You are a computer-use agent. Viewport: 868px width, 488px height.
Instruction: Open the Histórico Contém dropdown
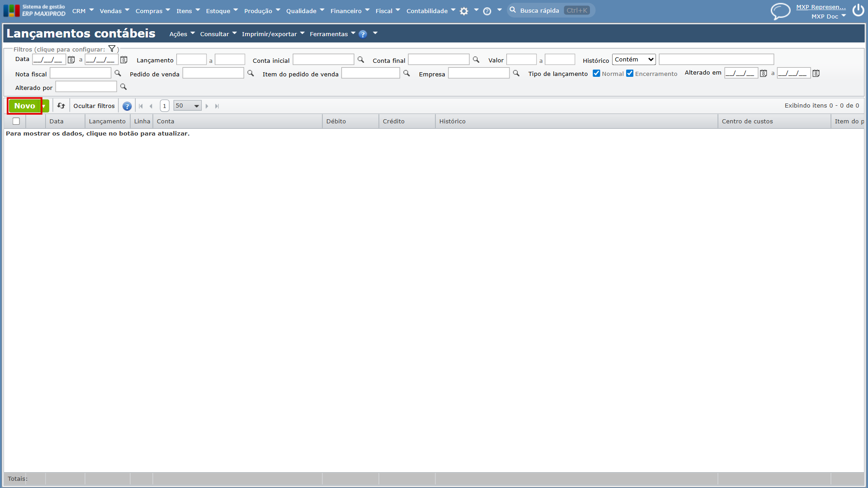634,60
